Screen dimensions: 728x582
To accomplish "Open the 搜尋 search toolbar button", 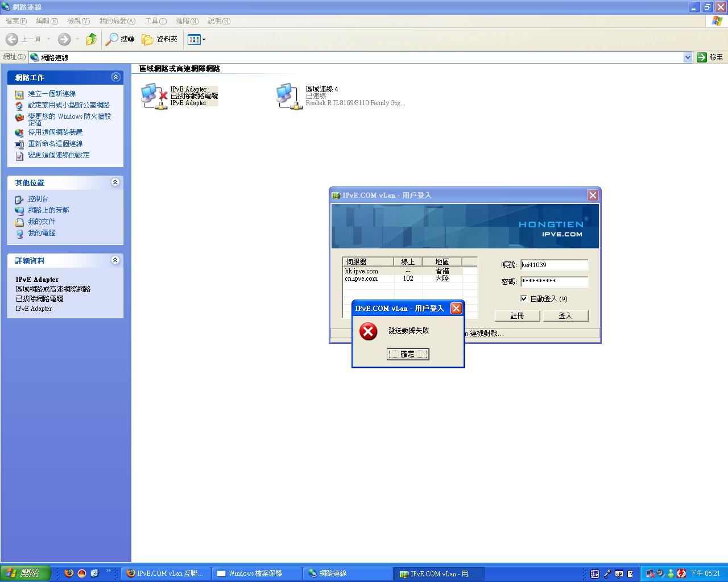I will 120,39.
